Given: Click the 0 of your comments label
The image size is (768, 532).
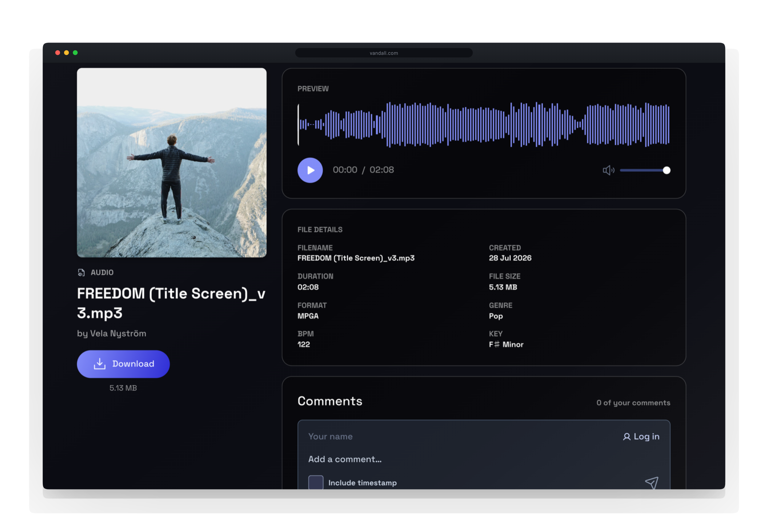Looking at the screenshot, I should coord(633,403).
